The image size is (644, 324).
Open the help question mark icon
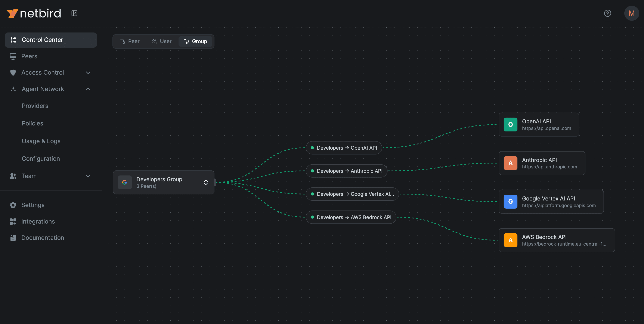(607, 13)
